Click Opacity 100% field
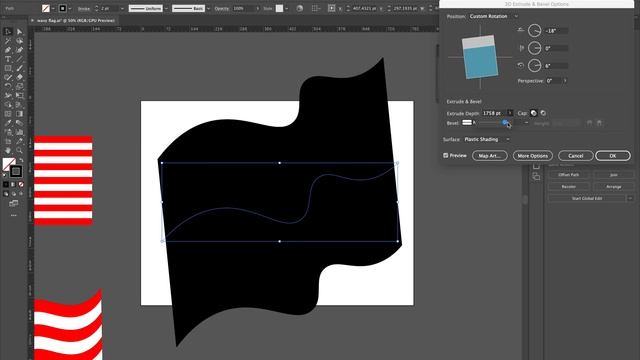 (245, 8)
